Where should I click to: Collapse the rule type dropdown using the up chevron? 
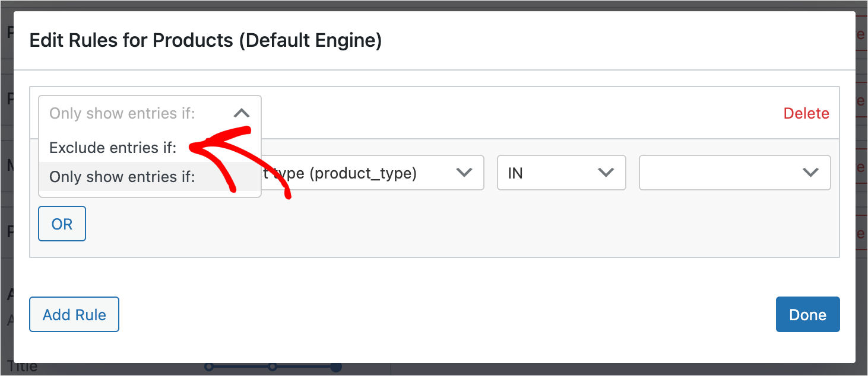click(x=241, y=113)
